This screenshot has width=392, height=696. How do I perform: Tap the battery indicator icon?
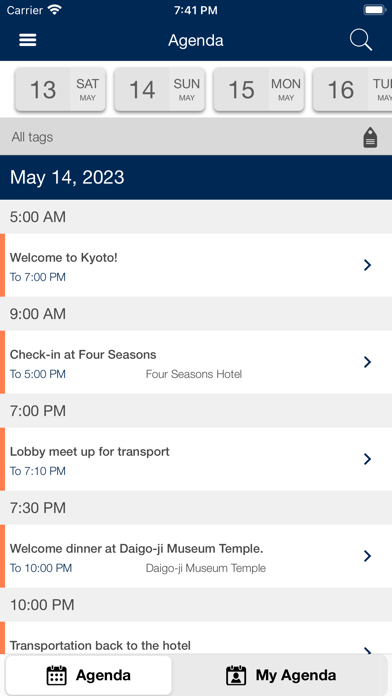click(375, 10)
